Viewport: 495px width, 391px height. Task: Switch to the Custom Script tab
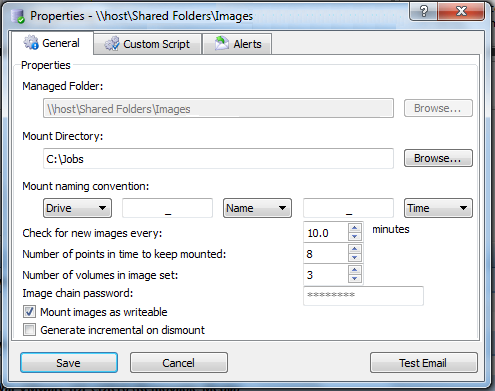[x=148, y=44]
